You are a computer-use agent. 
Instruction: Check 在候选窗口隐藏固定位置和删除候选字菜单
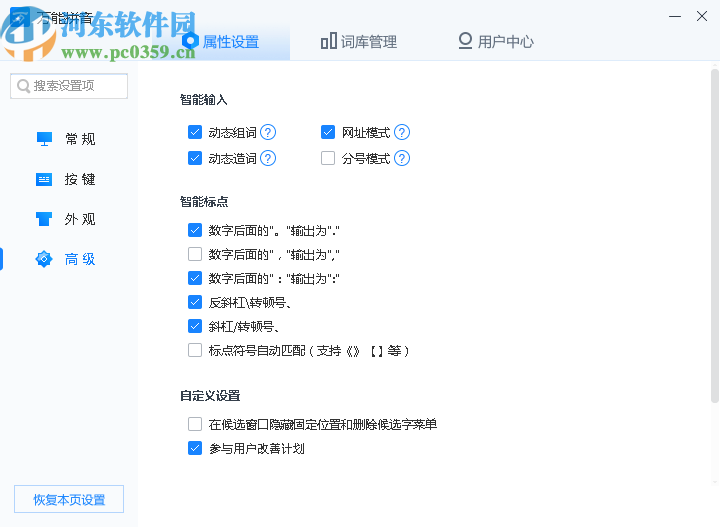coord(195,424)
